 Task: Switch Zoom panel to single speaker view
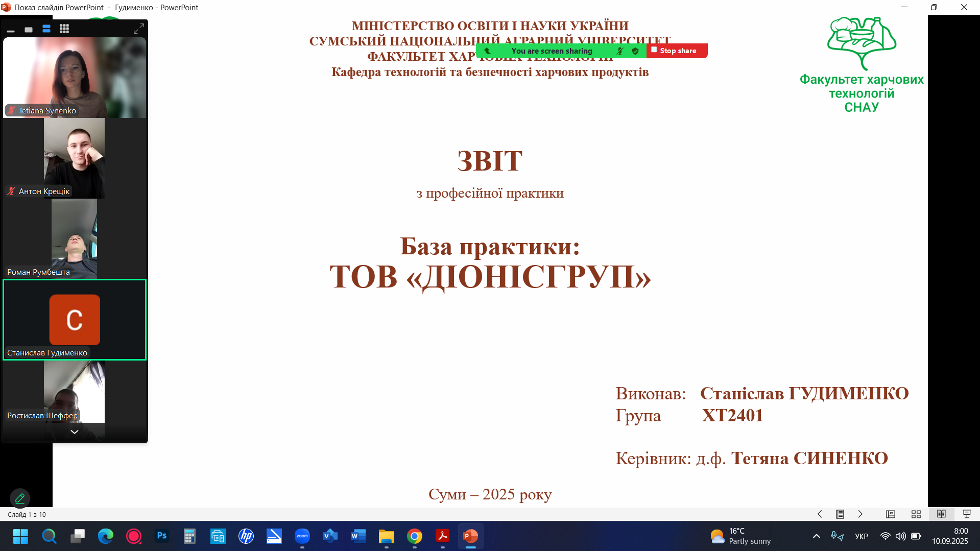(x=29, y=30)
